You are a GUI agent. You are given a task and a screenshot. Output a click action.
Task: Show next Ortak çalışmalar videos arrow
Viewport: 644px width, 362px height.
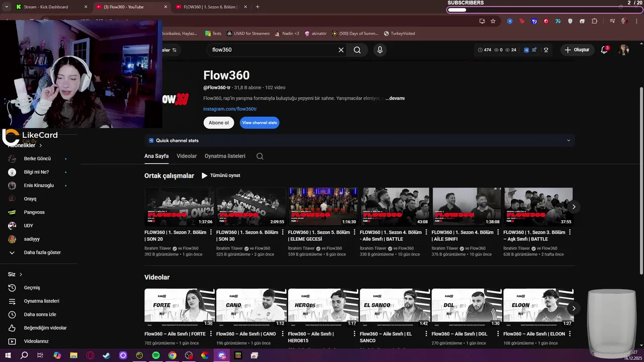tap(574, 207)
